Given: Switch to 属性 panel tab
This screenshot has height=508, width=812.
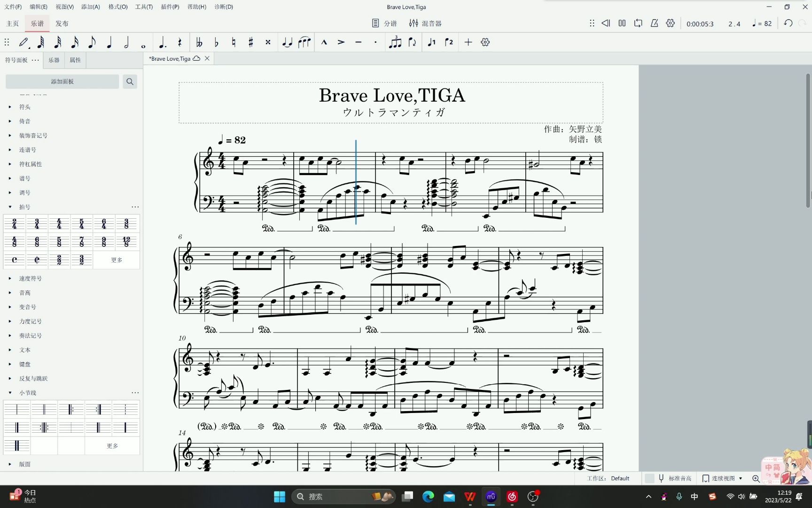Looking at the screenshot, I should (x=75, y=60).
